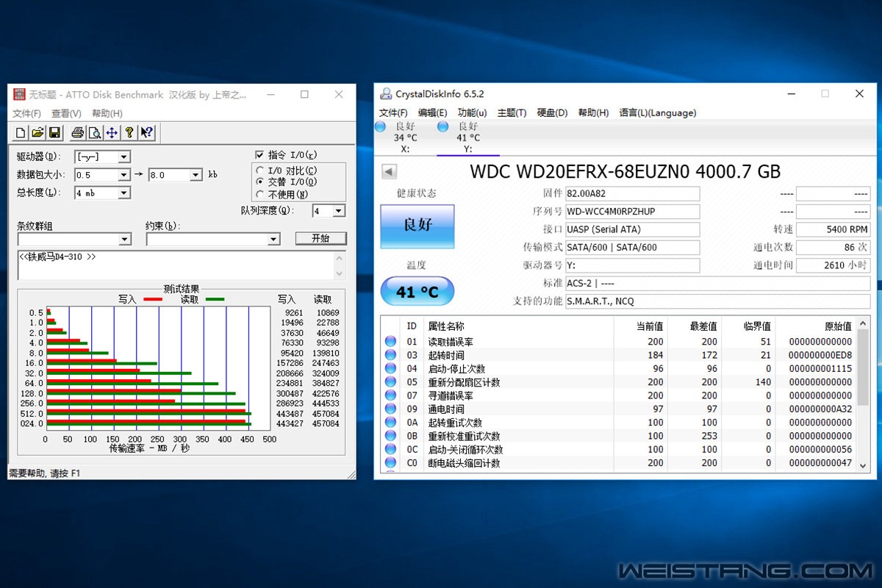The image size is (882, 588).
Task: Click scroll-up arrow of SMART attribute list
Action: (864, 324)
